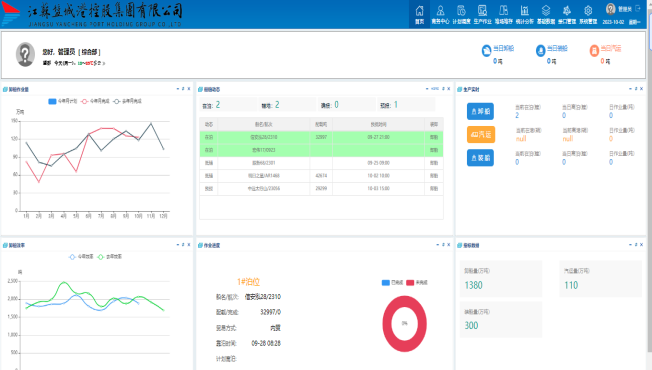The width and height of the screenshot is (652, 370).
Task: Collapse the 船舶动态 panel using header arrow
Action: 427,89
